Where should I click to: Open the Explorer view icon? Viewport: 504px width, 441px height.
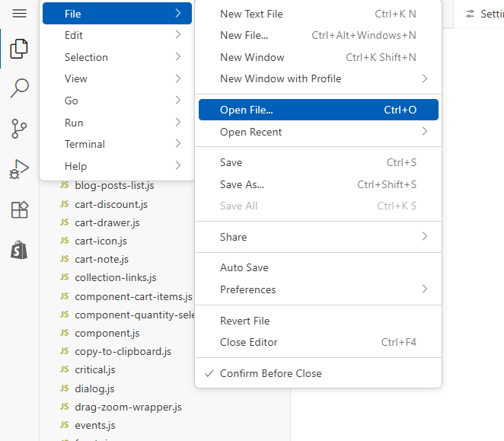pos(20,50)
